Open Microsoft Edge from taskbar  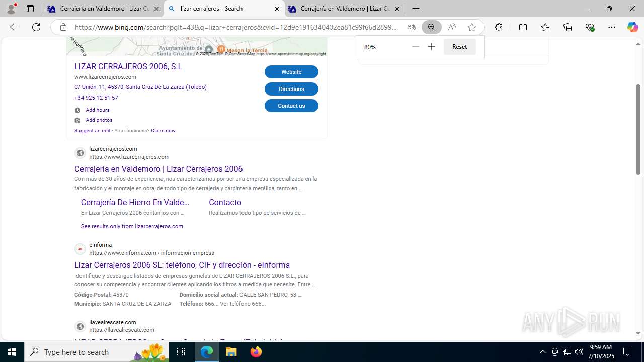(207, 352)
